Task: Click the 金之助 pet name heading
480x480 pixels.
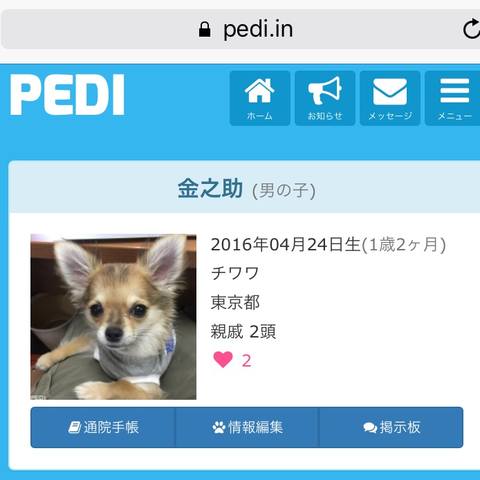Action: tap(210, 189)
